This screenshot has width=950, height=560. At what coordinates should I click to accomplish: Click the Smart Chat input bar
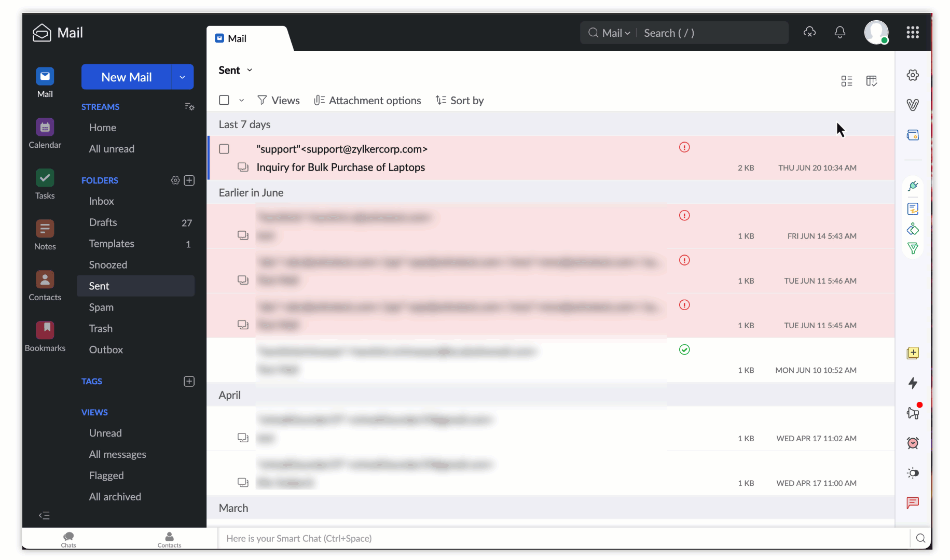564,538
